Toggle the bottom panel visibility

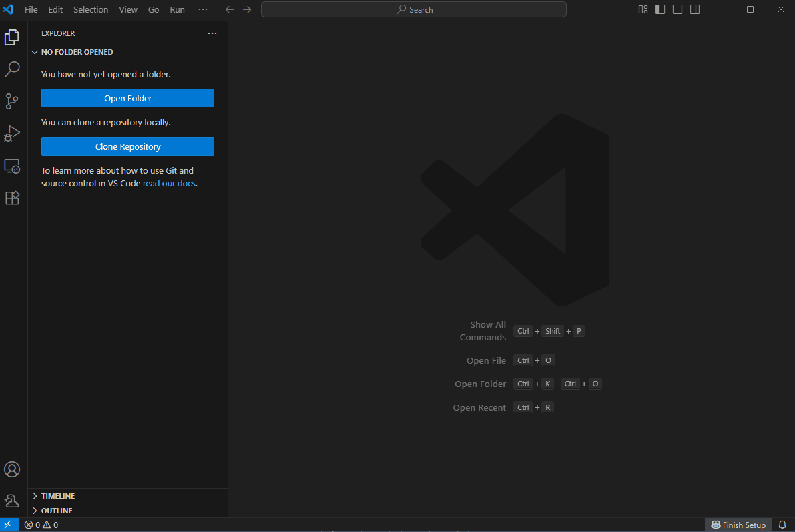(x=678, y=9)
